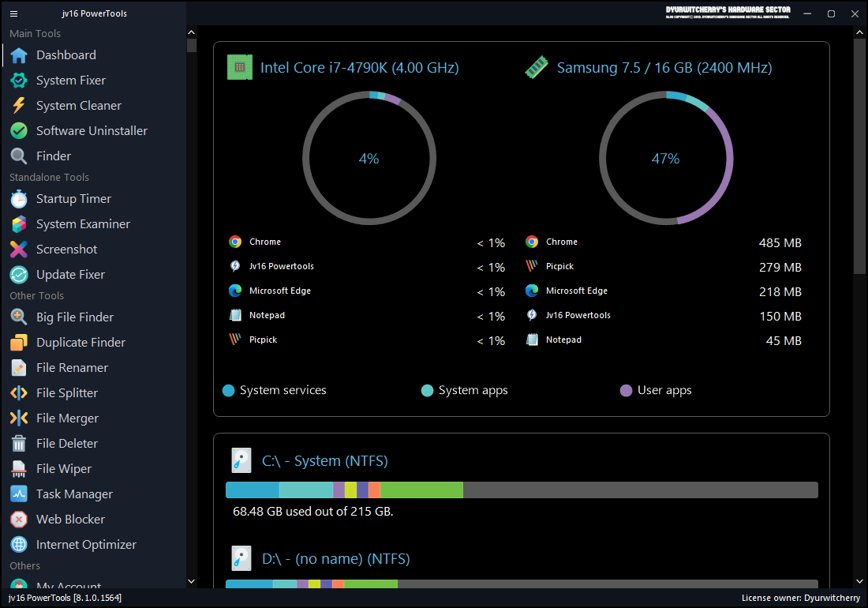Click Picpick 279 MB memory row
Viewport: 868px width, 608px height.
tap(663, 266)
